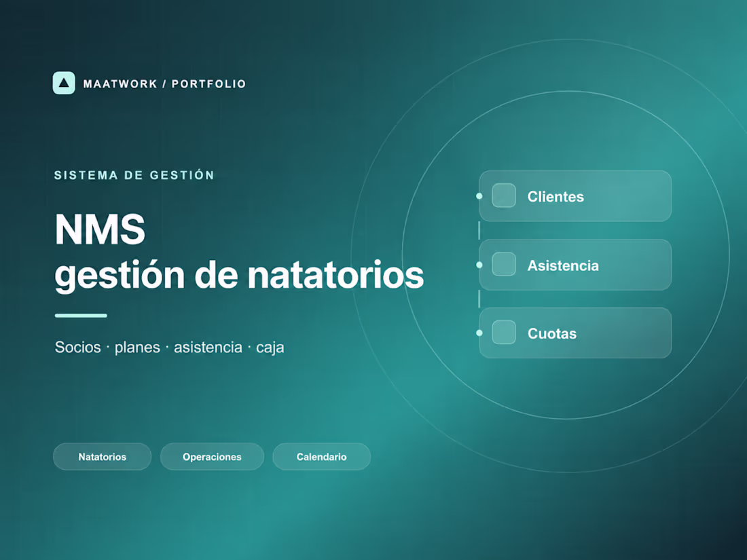Click the square icon in Asistencia card

[x=504, y=264]
